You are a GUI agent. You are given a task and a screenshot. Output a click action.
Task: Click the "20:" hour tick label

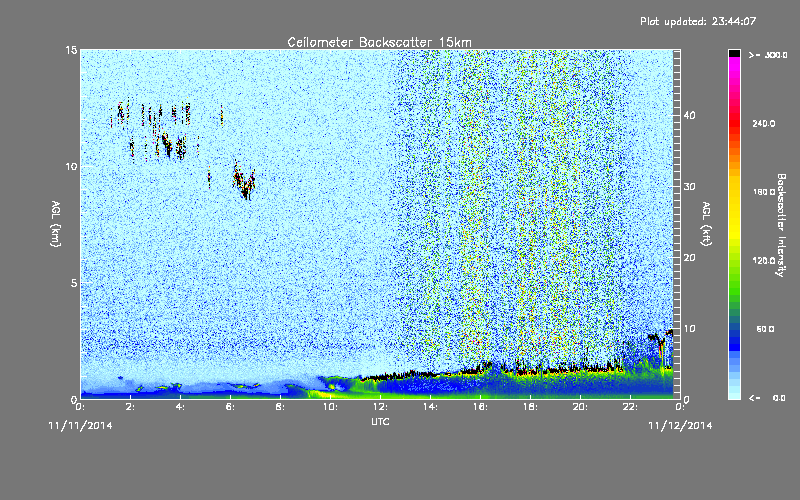click(580, 407)
